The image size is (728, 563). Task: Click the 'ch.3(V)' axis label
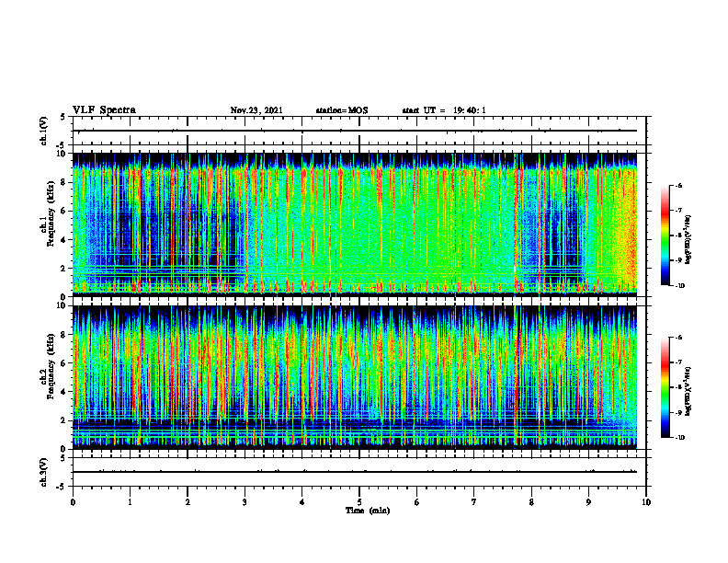43,472
